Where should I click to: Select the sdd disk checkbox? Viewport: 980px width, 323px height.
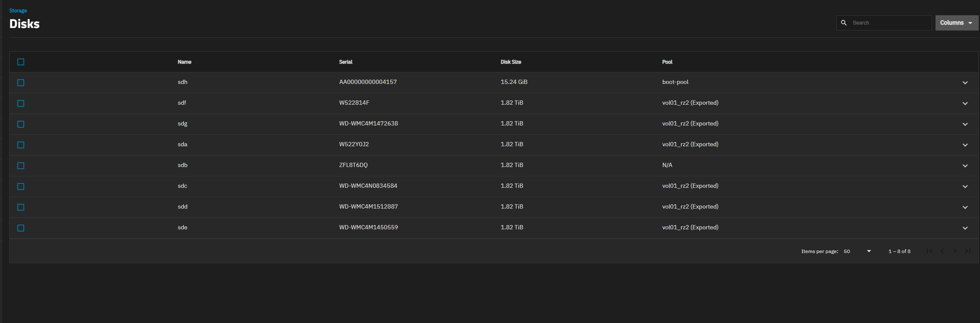[x=21, y=207]
